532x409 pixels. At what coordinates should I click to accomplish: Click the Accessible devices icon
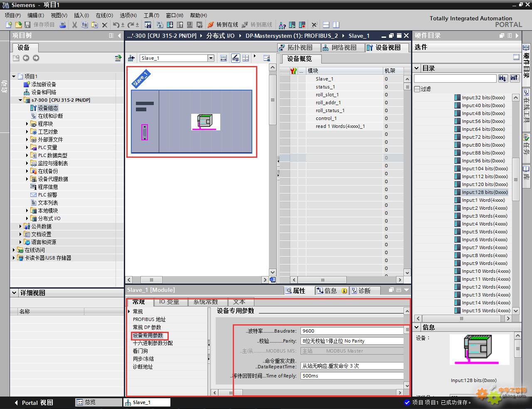[x=282, y=25]
